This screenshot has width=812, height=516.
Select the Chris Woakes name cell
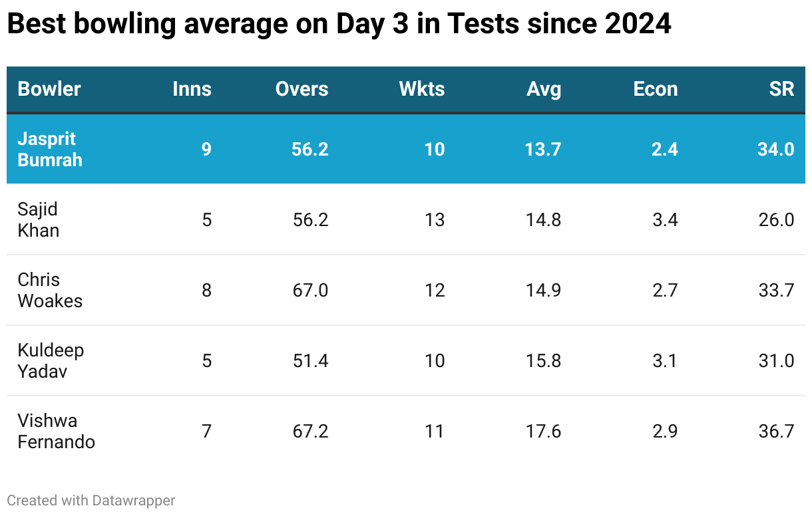[x=50, y=290]
